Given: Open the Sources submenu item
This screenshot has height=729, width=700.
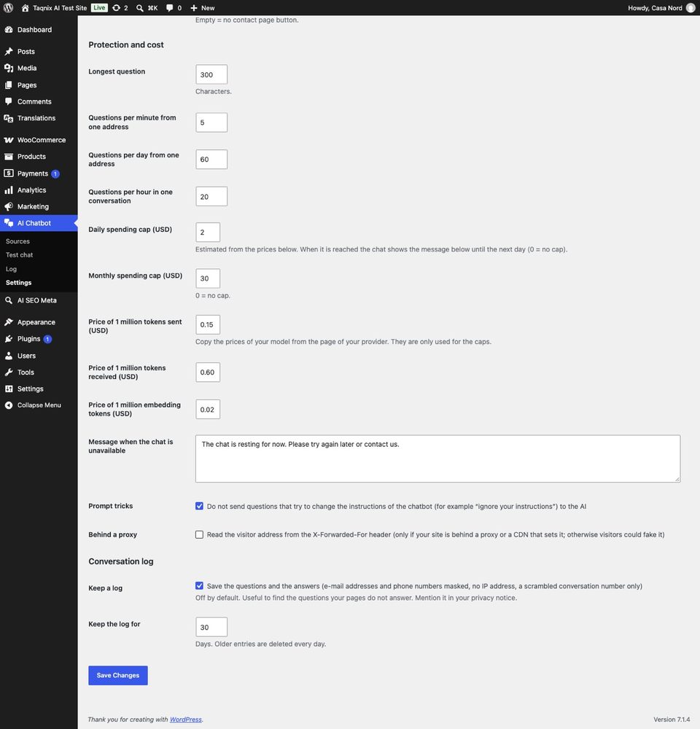Looking at the screenshot, I should pyautogui.click(x=17, y=241).
